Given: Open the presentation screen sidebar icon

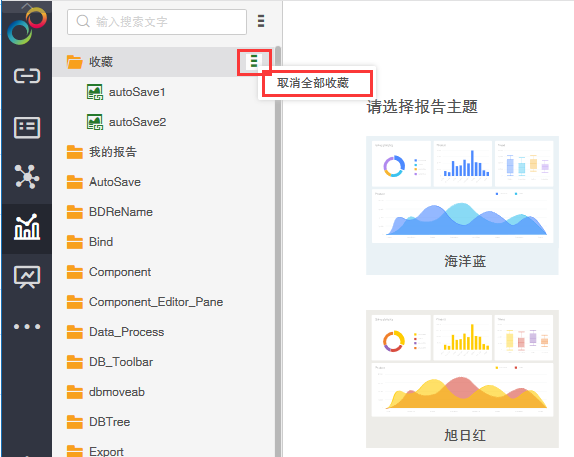Looking at the screenshot, I should pyautogui.click(x=27, y=277).
